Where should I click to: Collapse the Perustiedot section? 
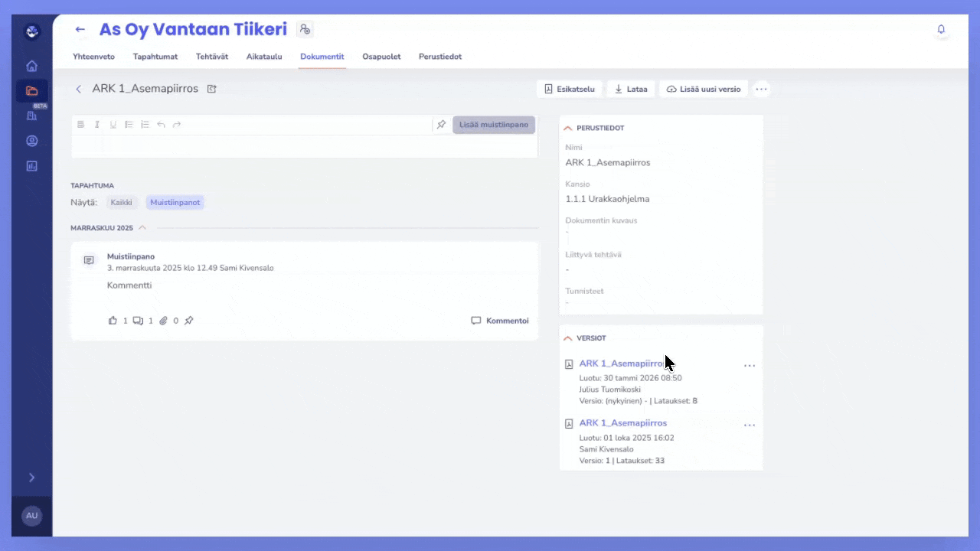pyautogui.click(x=568, y=128)
